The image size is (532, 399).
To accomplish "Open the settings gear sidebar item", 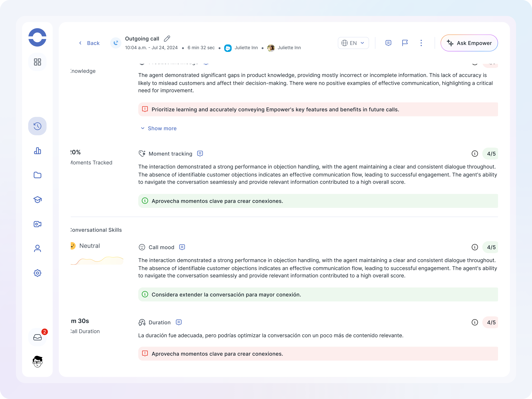I will pos(37,273).
